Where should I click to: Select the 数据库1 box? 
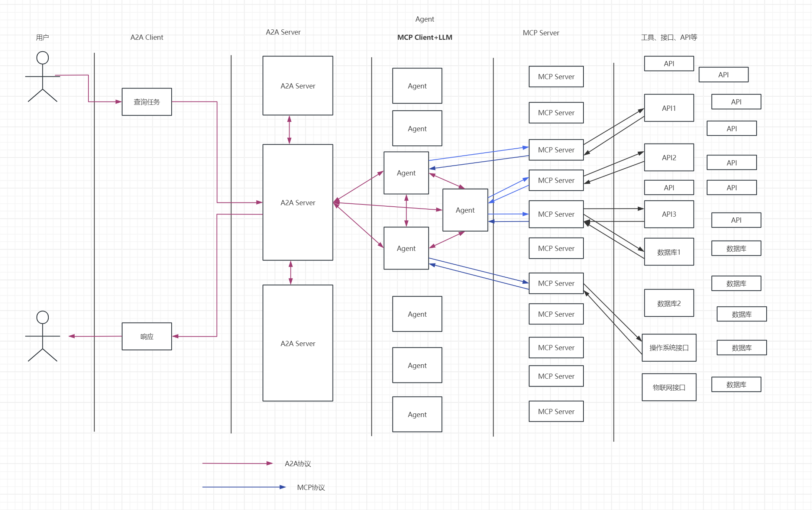tap(669, 252)
